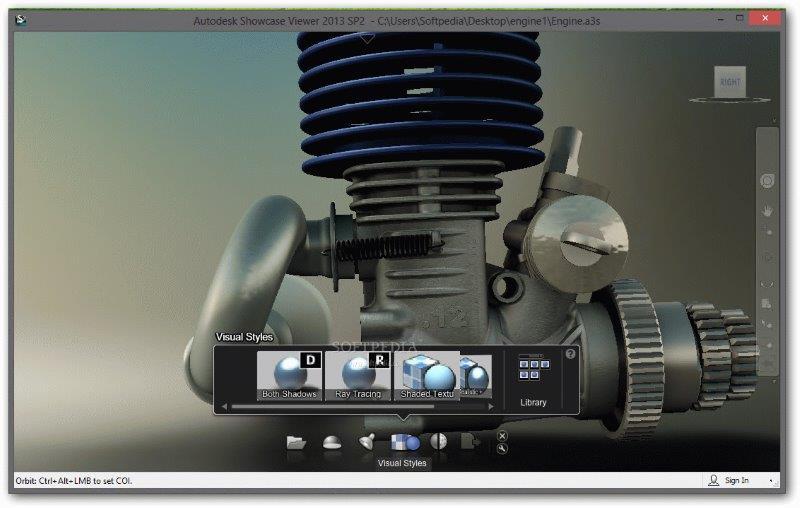Click the cross-section sphere icon

tap(438, 441)
